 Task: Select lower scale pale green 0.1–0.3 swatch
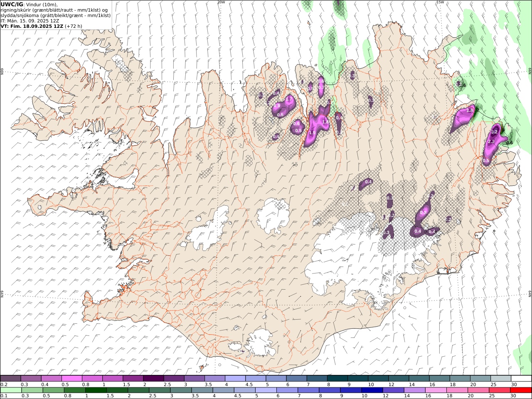point(11,390)
